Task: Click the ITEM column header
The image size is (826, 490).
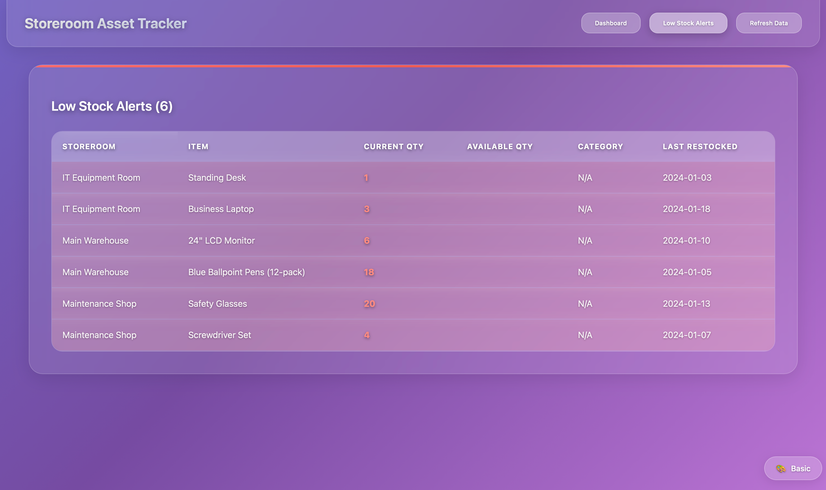Action: coord(198,146)
